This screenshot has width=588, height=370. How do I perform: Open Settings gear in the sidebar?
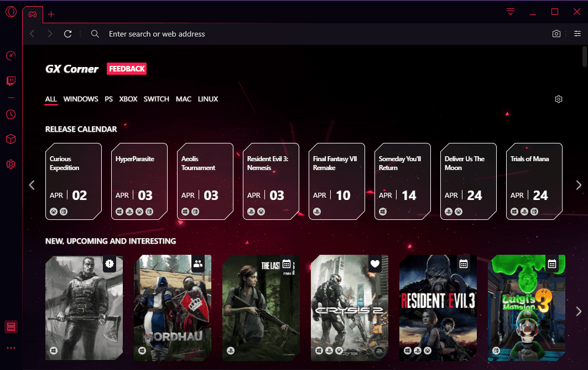11,164
